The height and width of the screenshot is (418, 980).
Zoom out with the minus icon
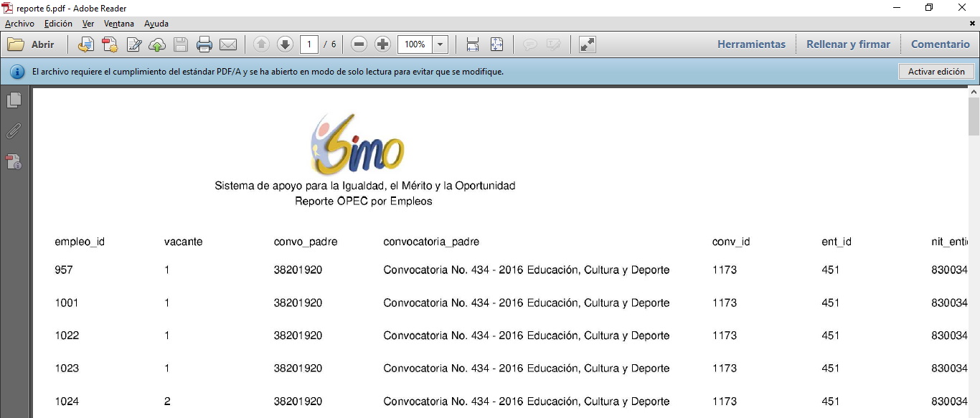pyautogui.click(x=359, y=44)
